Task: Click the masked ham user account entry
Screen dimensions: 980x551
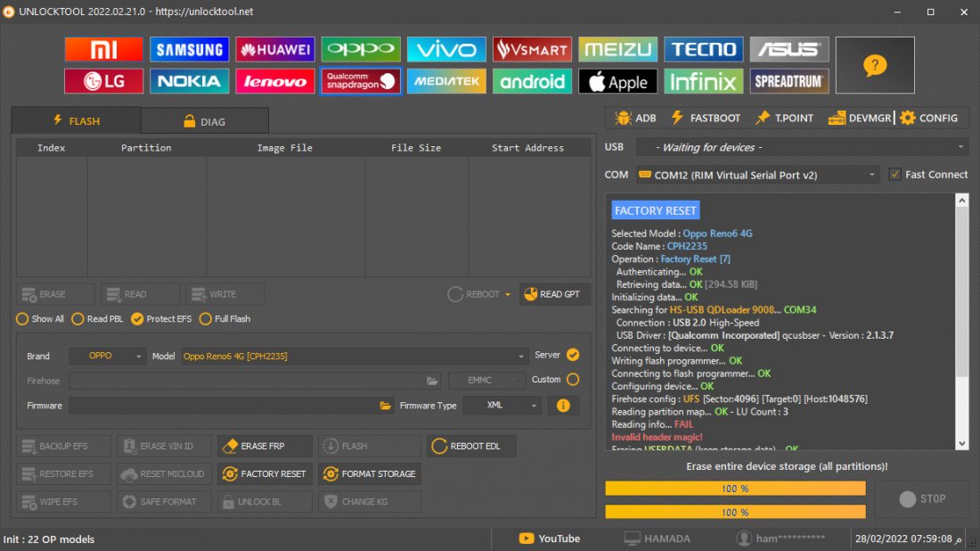Action: coord(781,539)
